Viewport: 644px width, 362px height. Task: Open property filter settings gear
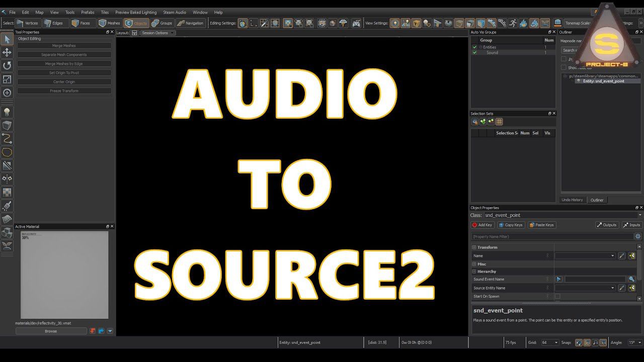pos(638,236)
